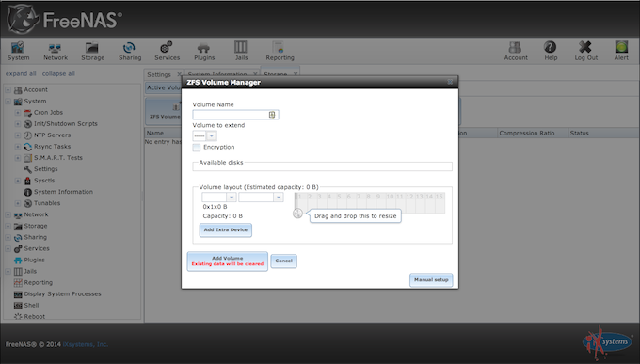640x364 pixels.
Task: Click the Cancel button
Action: 283,261
